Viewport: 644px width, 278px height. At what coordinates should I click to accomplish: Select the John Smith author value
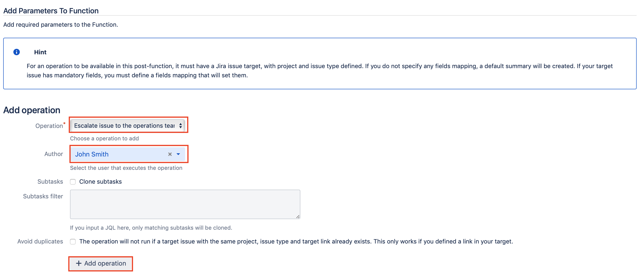(92, 154)
